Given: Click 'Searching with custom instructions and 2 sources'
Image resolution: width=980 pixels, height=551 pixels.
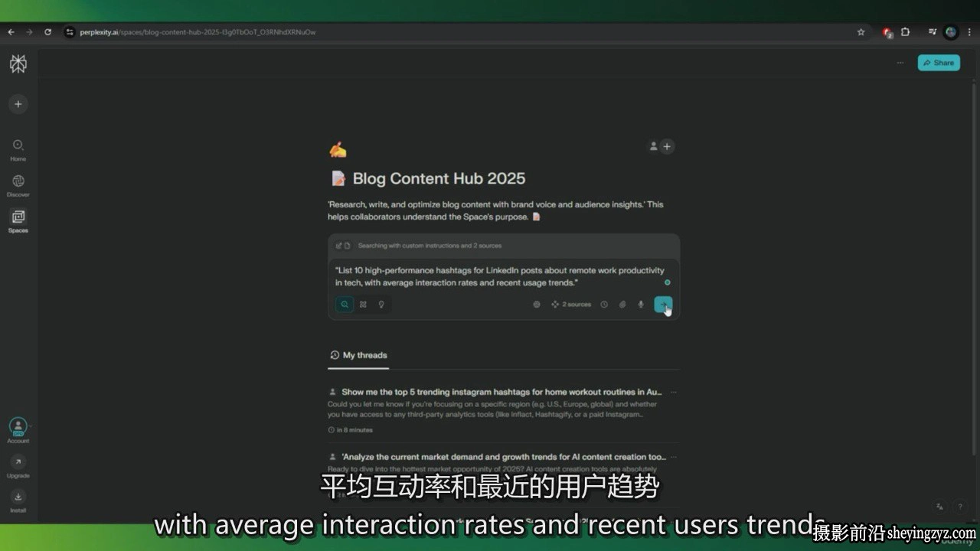Looking at the screenshot, I should pos(430,246).
